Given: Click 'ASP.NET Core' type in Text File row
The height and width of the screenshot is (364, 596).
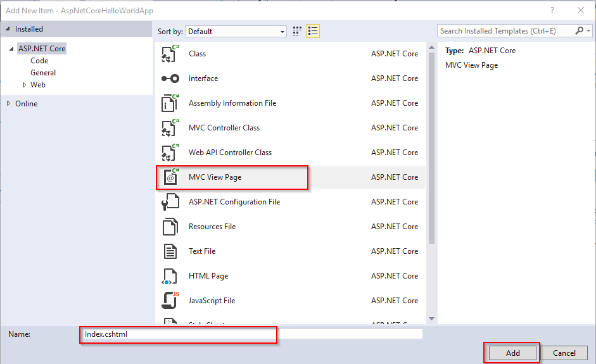Looking at the screenshot, I should tap(395, 251).
